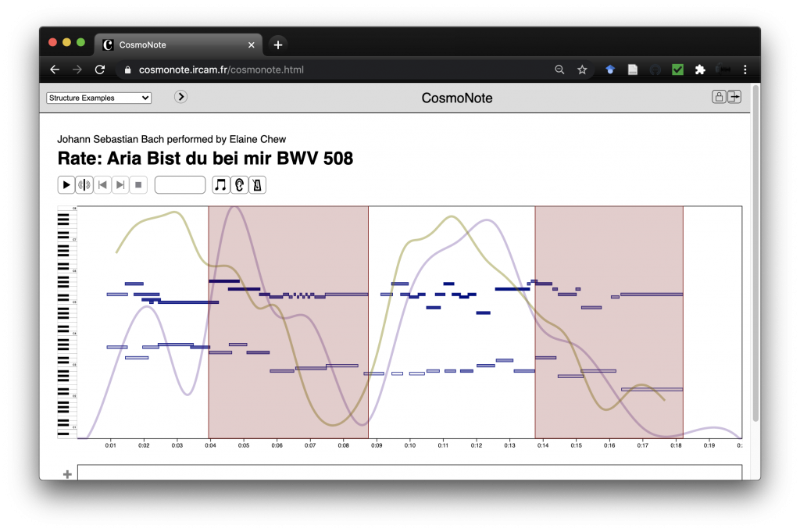Click the 'Johann Sebastian Bach performed by Elaine Chew' text
This screenshot has height=532, width=800.
tap(171, 139)
